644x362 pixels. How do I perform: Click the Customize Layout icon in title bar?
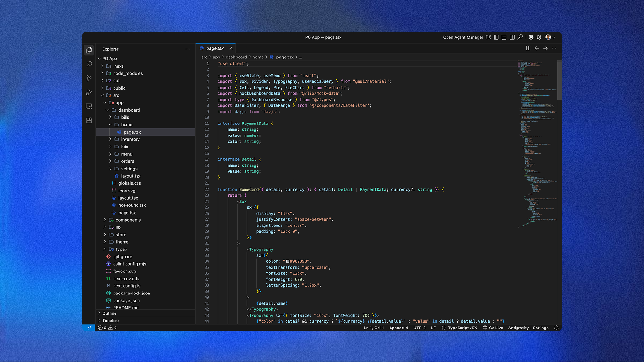click(x=488, y=37)
